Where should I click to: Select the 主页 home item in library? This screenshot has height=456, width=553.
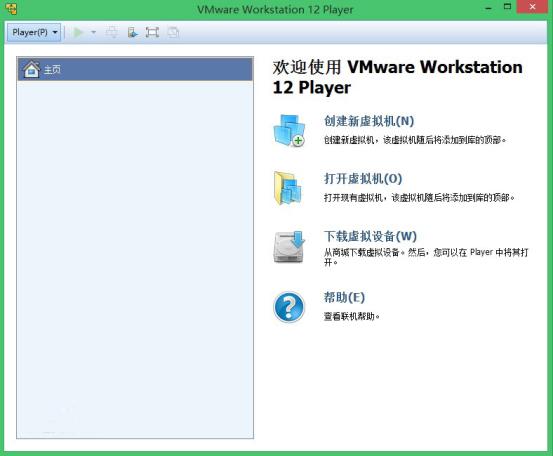pos(135,69)
